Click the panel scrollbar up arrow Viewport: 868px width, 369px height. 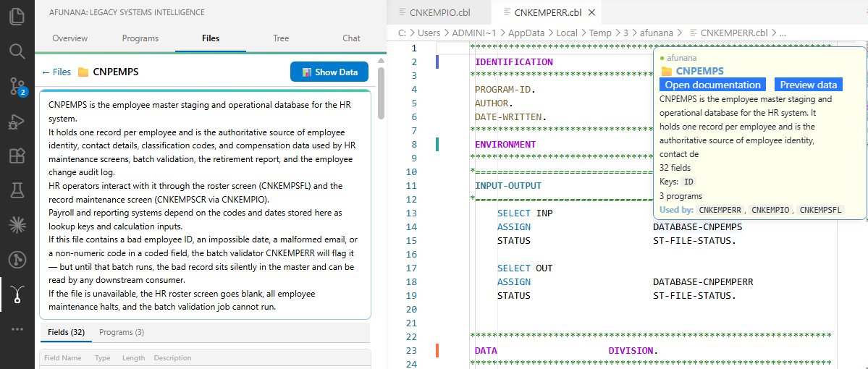[x=381, y=60]
